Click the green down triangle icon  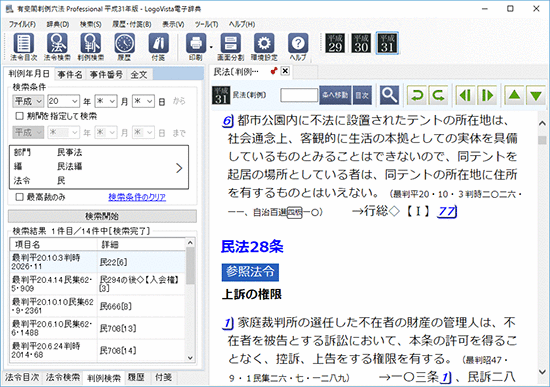point(536,95)
